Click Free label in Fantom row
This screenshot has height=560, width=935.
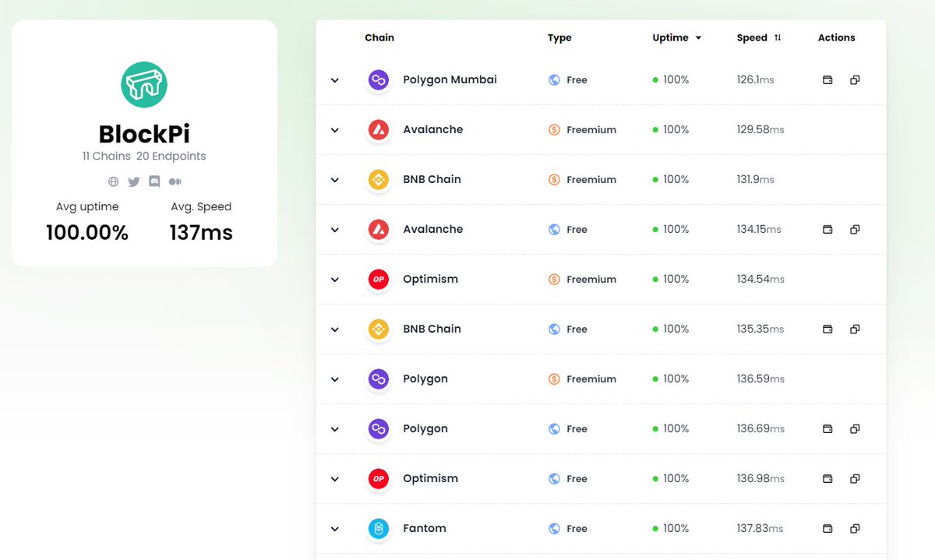(x=577, y=528)
